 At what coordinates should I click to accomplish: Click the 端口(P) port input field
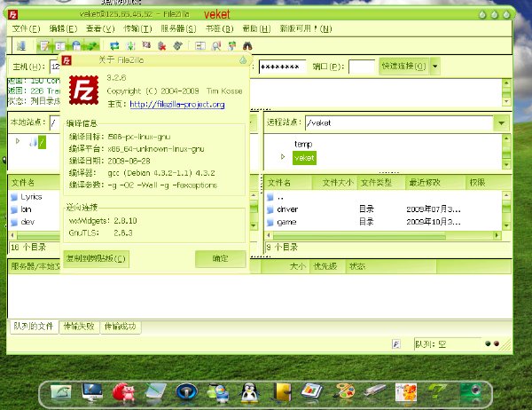point(362,67)
